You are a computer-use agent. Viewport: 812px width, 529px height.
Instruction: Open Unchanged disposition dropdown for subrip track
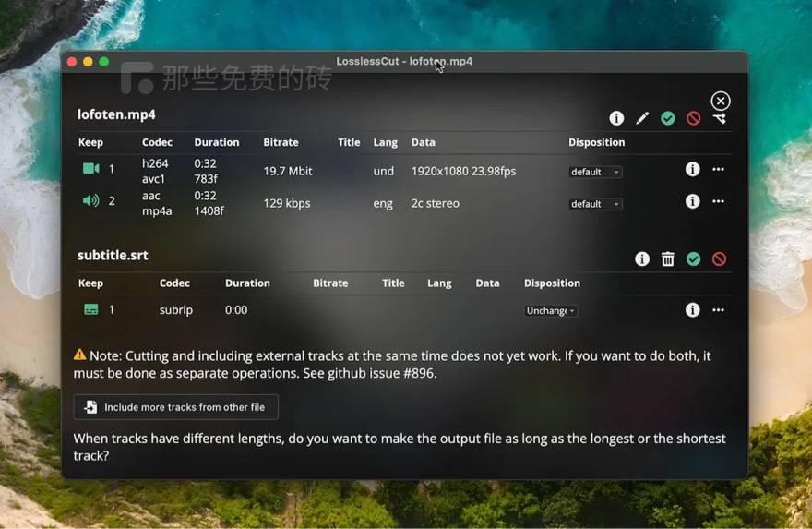pos(551,311)
